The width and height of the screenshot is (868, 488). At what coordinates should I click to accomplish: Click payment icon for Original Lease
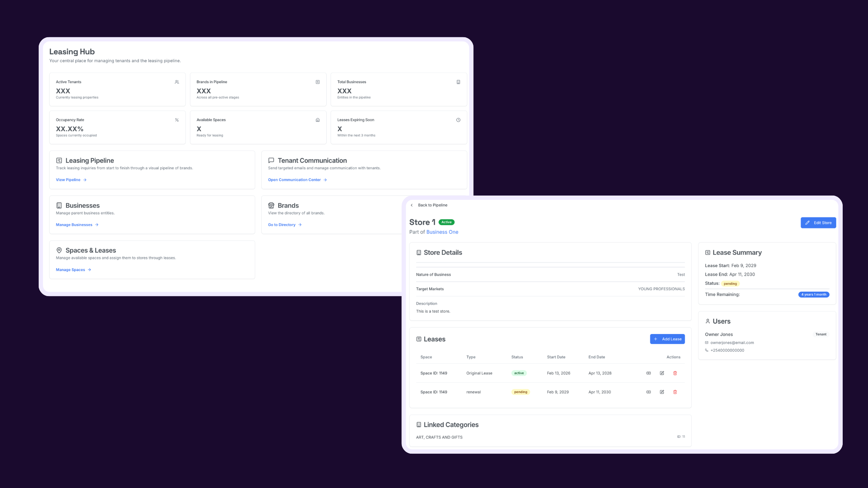(x=648, y=373)
